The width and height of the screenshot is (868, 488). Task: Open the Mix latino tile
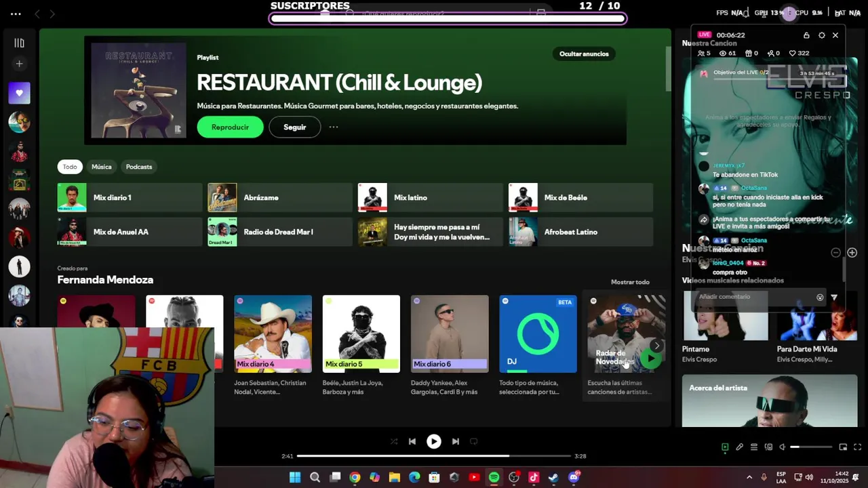[x=431, y=197]
